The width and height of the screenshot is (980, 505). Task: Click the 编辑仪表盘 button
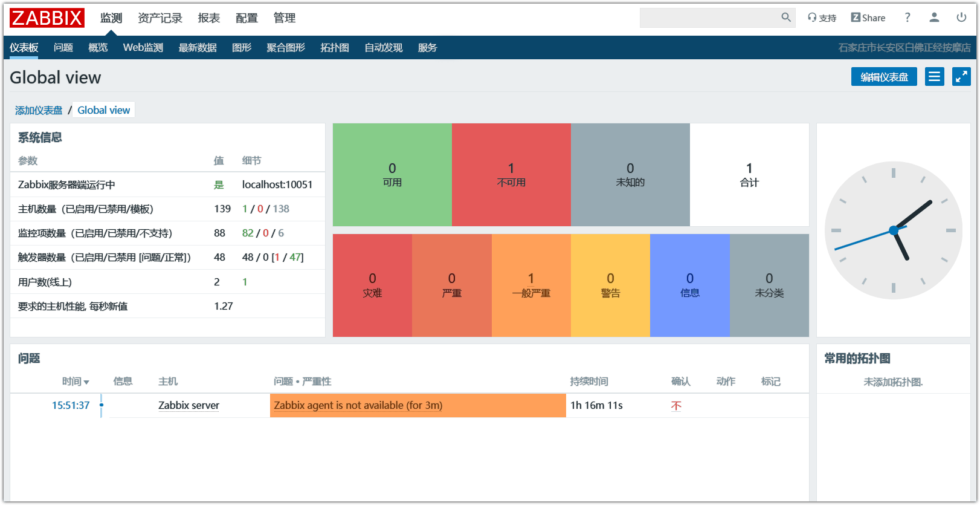884,77
